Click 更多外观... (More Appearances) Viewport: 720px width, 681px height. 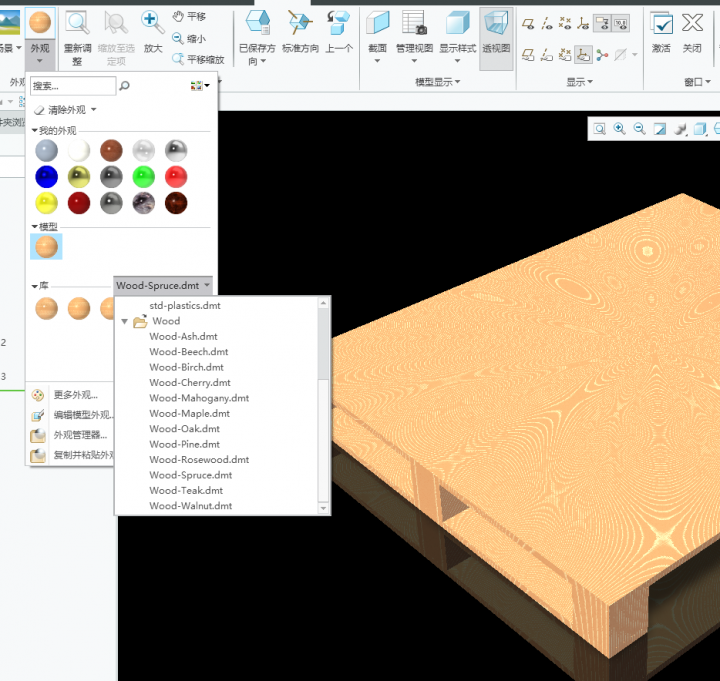tap(75, 395)
